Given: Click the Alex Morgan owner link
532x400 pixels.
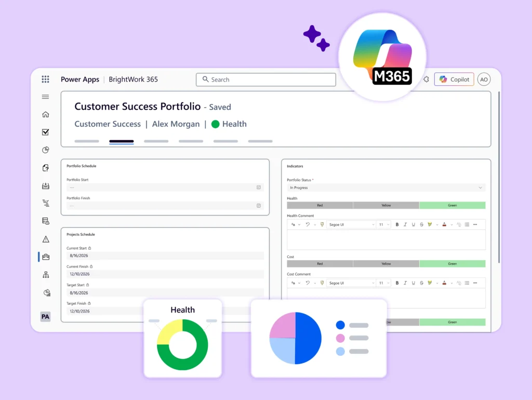Looking at the screenshot, I should pyautogui.click(x=176, y=124).
